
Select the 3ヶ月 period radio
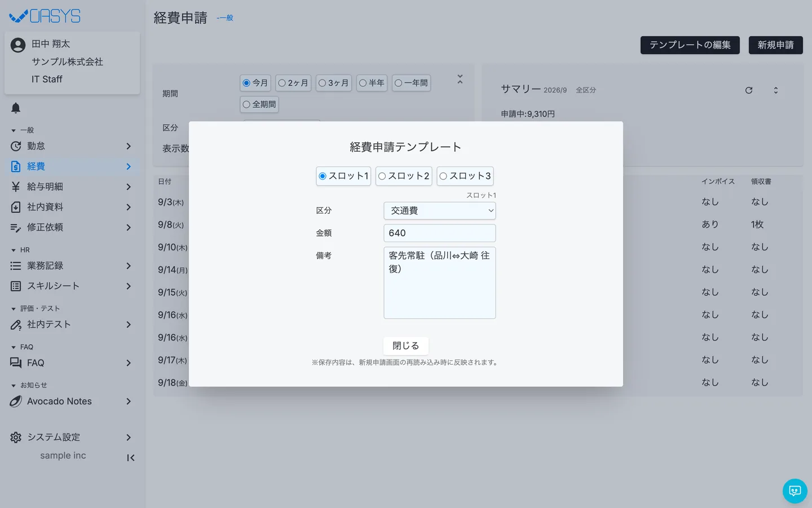pos(322,83)
